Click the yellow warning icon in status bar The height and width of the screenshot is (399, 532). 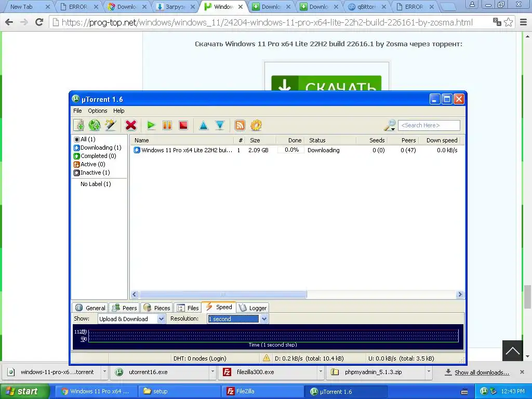pos(267,358)
